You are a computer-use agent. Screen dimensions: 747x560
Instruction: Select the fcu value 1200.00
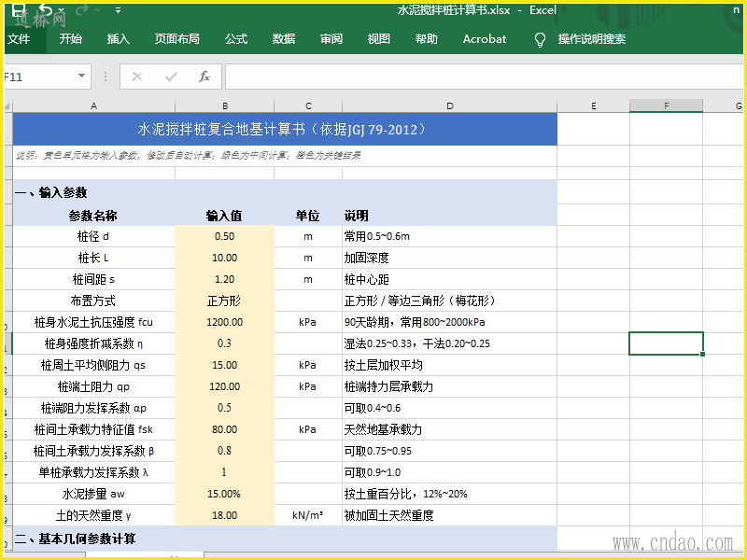(224, 322)
